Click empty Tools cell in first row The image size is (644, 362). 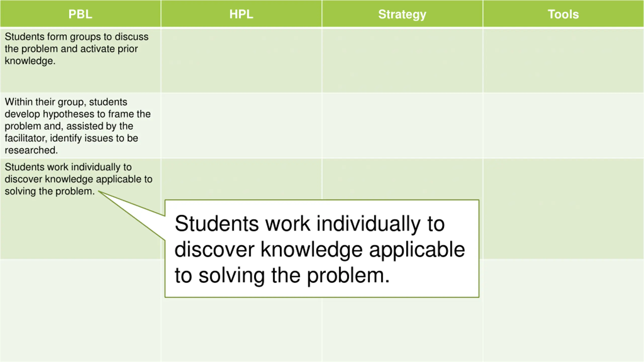pyautogui.click(x=563, y=60)
